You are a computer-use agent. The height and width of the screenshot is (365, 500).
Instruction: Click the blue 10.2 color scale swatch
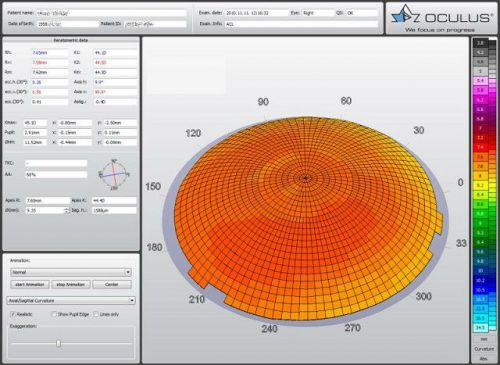(x=480, y=280)
